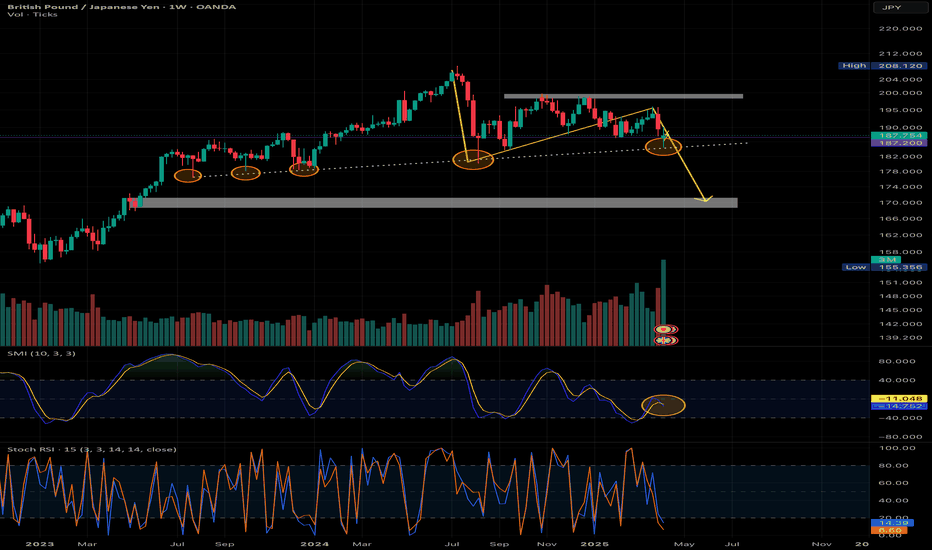The width and height of the screenshot is (932, 550).
Task: Click the 2024 label on the time axis
Action: click(314, 544)
